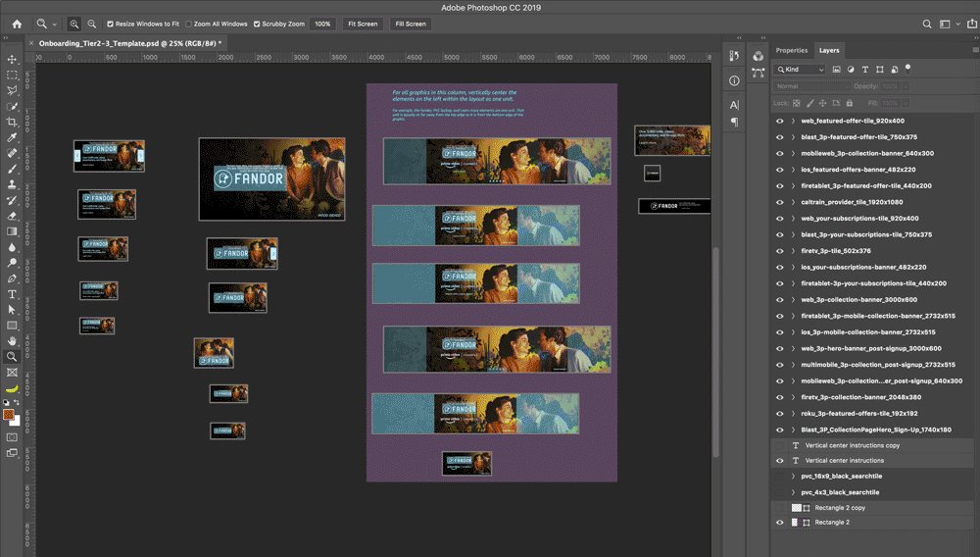Image resolution: width=980 pixels, height=557 pixels.
Task: Open the Info panel icon
Action: click(734, 80)
